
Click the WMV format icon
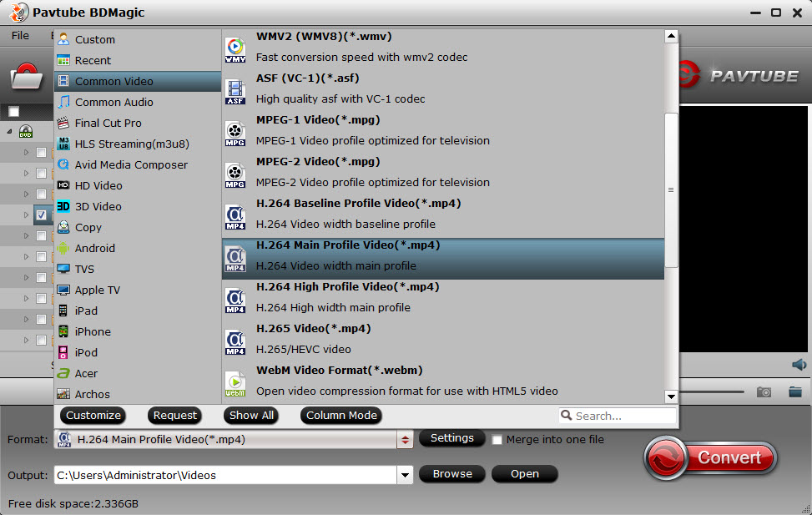235,50
